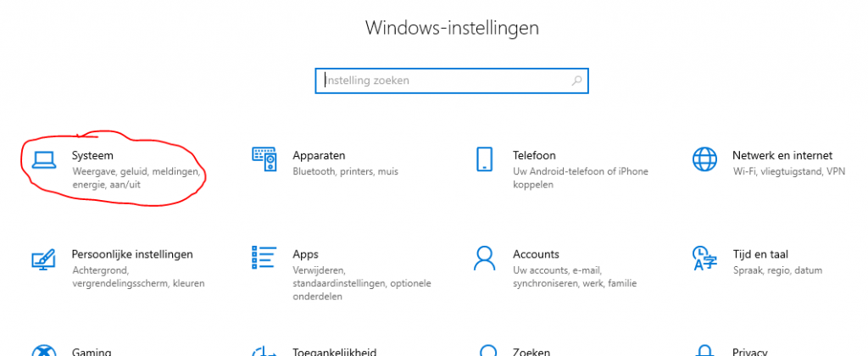Select the Accounts category label
The width and height of the screenshot is (868, 356).
[x=536, y=254]
